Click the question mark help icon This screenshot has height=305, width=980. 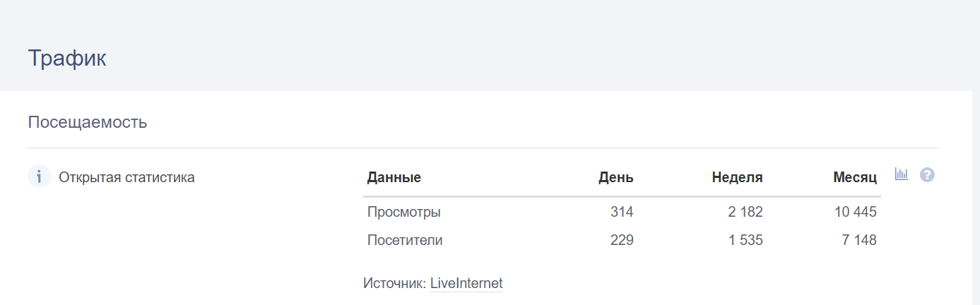click(927, 175)
